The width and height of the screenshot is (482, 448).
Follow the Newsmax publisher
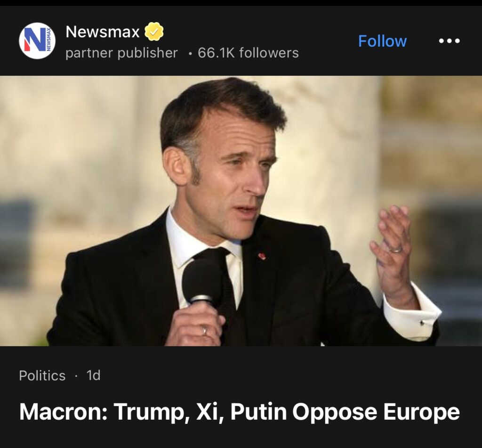click(382, 41)
